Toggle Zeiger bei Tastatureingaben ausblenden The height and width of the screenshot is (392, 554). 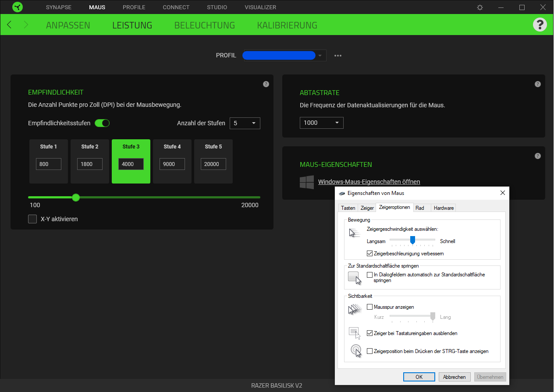[x=370, y=333]
